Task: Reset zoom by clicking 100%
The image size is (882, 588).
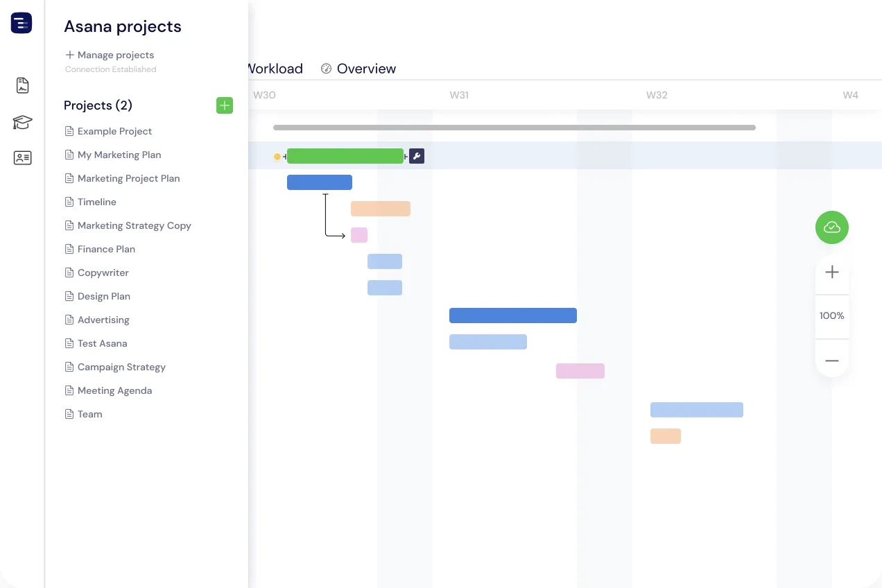Action: pos(831,315)
